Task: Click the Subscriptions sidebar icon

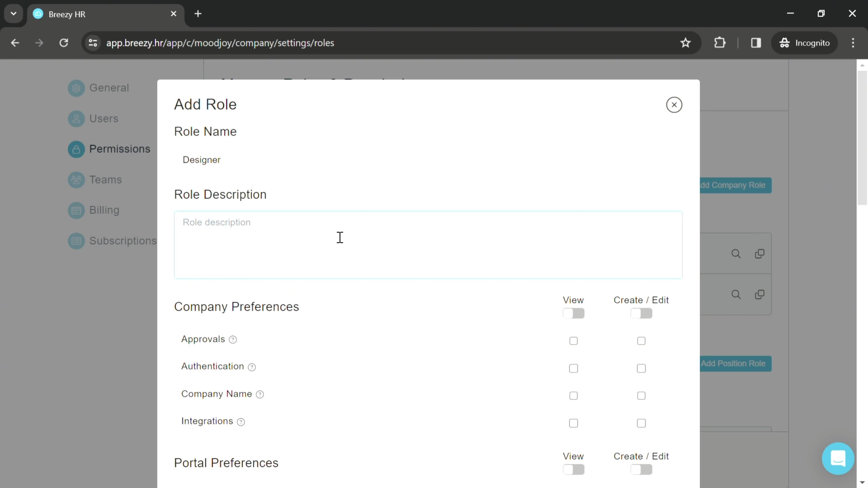Action: coord(76,241)
